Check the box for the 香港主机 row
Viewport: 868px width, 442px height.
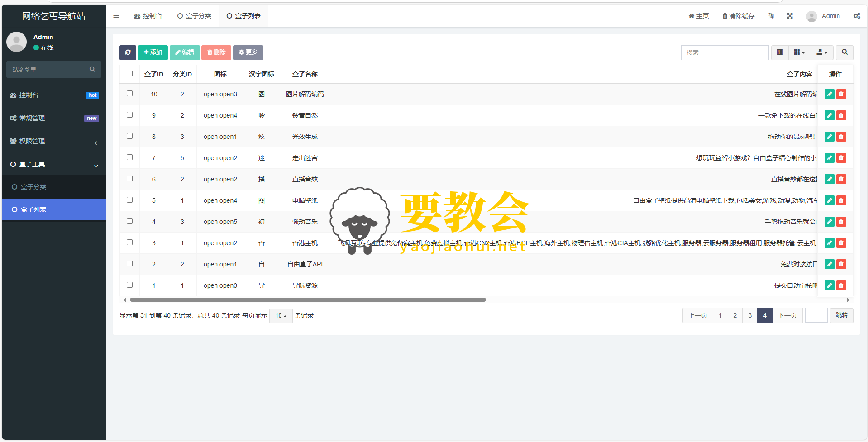pyautogui.click(x=130, y=242)
